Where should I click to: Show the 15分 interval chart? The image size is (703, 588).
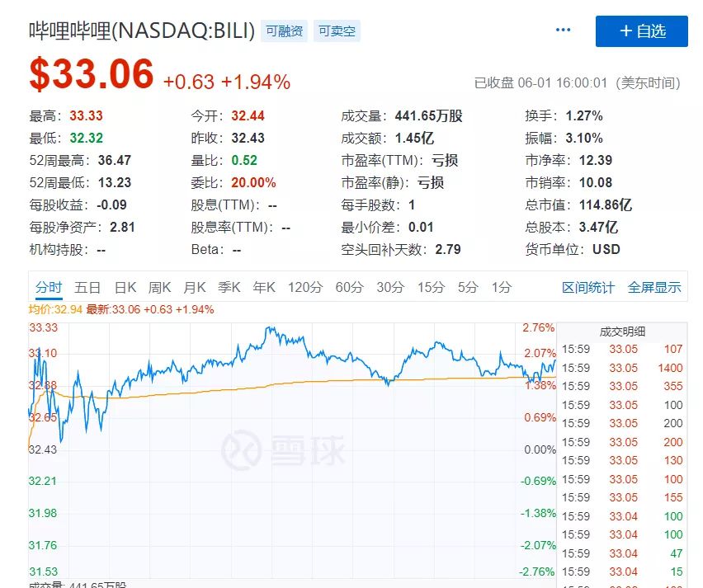[x=430, y=287]
